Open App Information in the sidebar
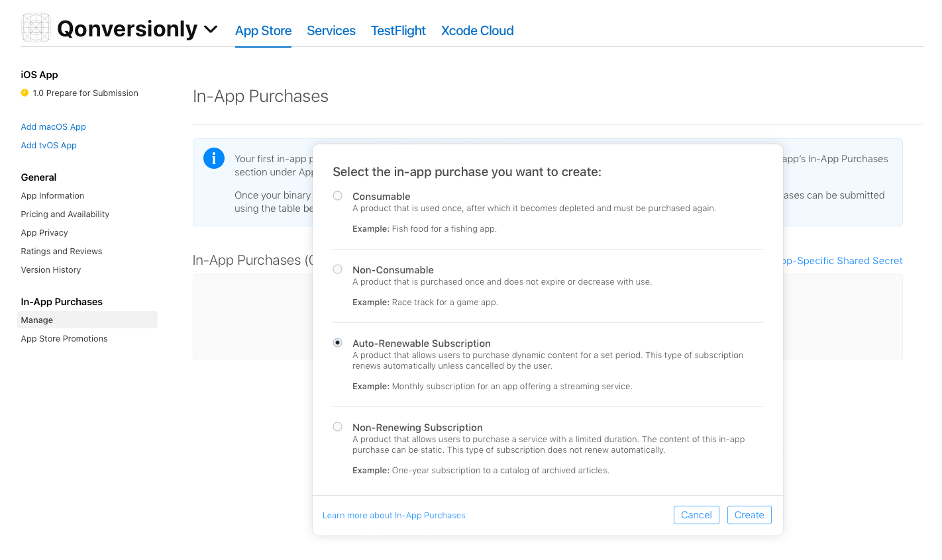 53,195
